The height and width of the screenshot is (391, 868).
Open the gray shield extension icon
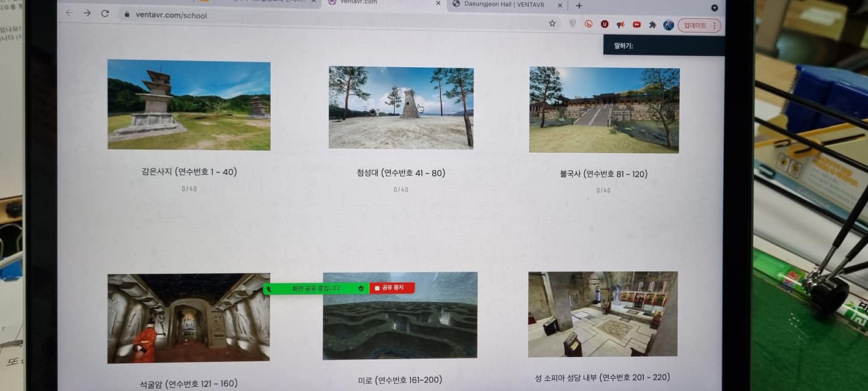point(573,24)
